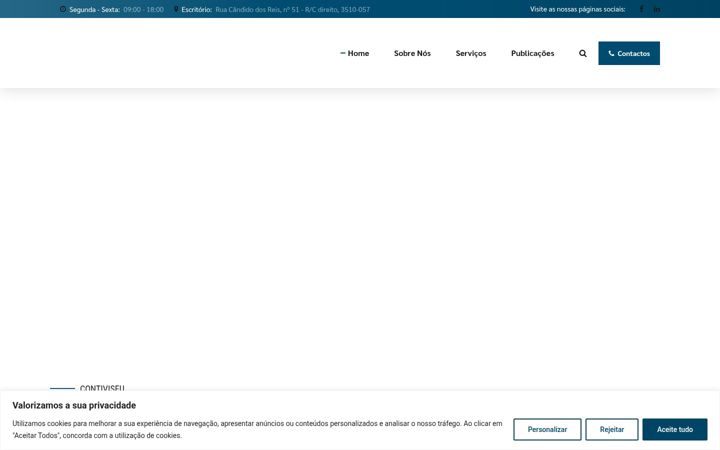The width and height of the screenshot is (720, 450).
Task: Click the Escritório label
Action: tap(197, 9)
